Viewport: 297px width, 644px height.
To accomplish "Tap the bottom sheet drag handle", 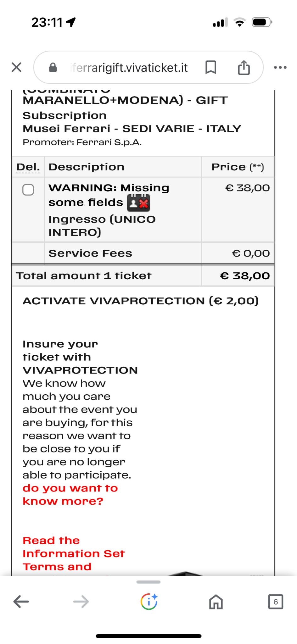I will pyautogui.click(x=148, y=582).
